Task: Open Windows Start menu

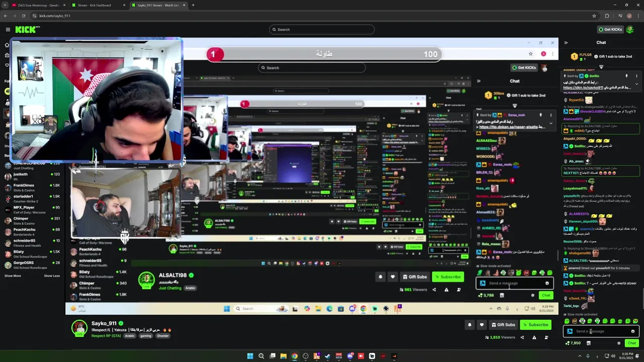Action: pos(250,356)
